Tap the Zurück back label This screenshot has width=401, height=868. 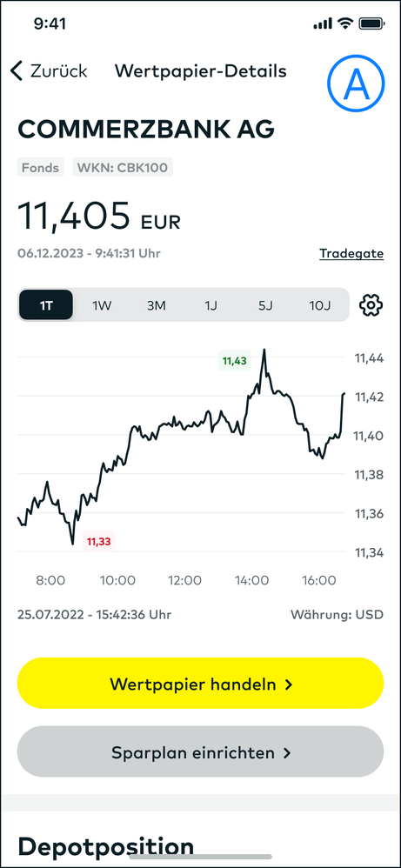58,71
